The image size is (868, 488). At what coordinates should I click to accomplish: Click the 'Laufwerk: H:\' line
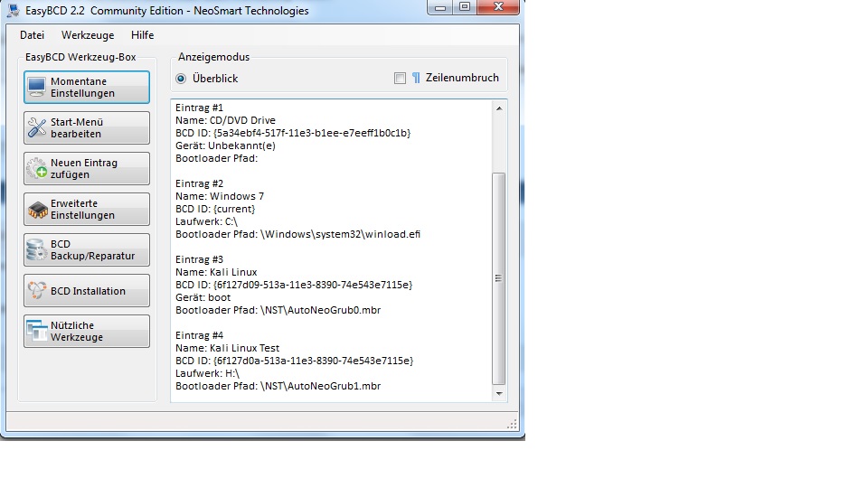(x=208, y=373)
